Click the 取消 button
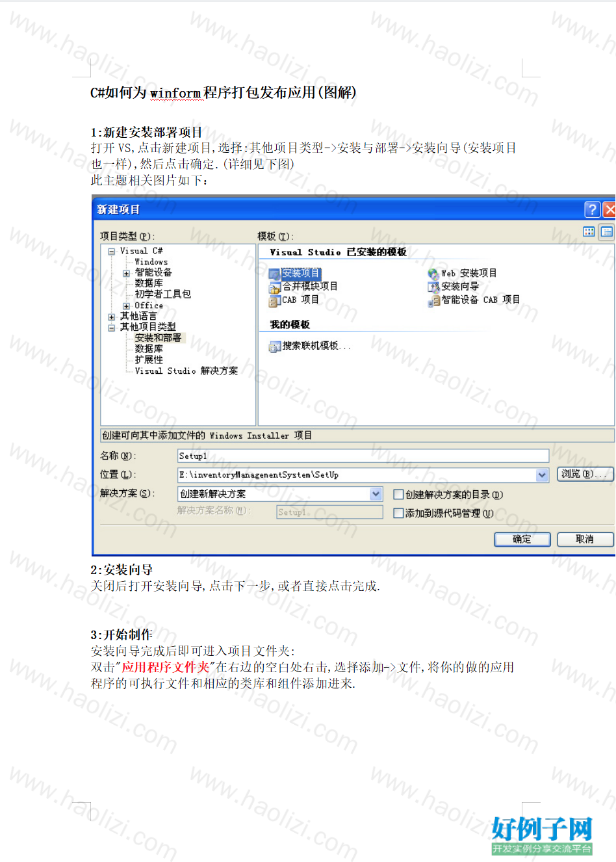The height and width of the screenshot is (862, 616). (585, 540)
